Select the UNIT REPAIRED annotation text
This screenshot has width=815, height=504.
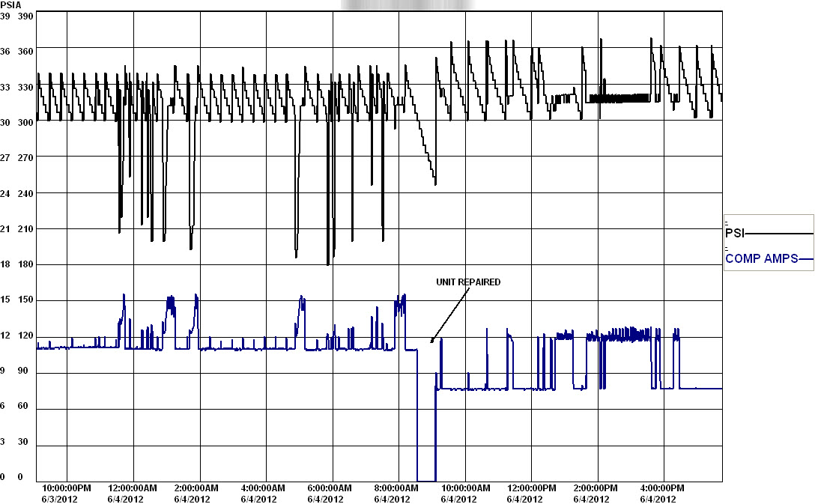tap(467, 282)
